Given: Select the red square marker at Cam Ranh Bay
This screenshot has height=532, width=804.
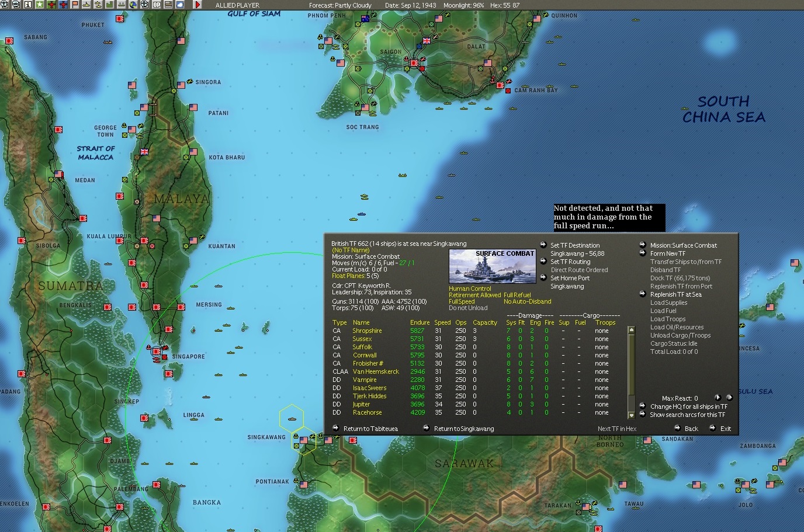Looking at the screenshot, I should tap(508, 91).
